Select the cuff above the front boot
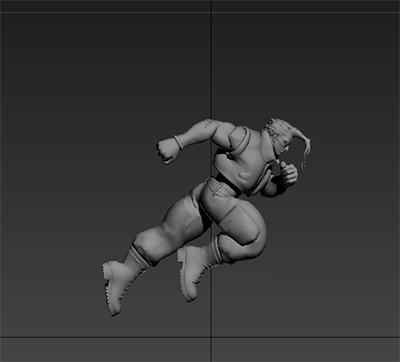The width and height of the screenshot is (400, 362). [217, 251]
